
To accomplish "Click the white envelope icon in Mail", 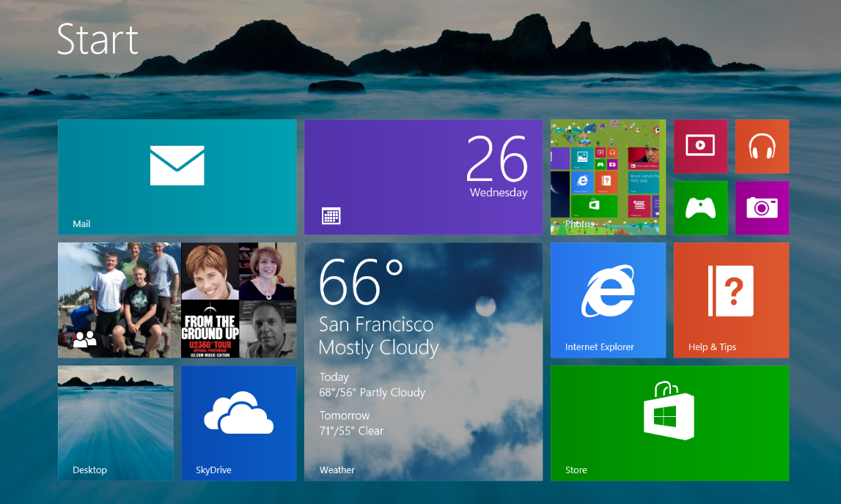I will (177, 165).
